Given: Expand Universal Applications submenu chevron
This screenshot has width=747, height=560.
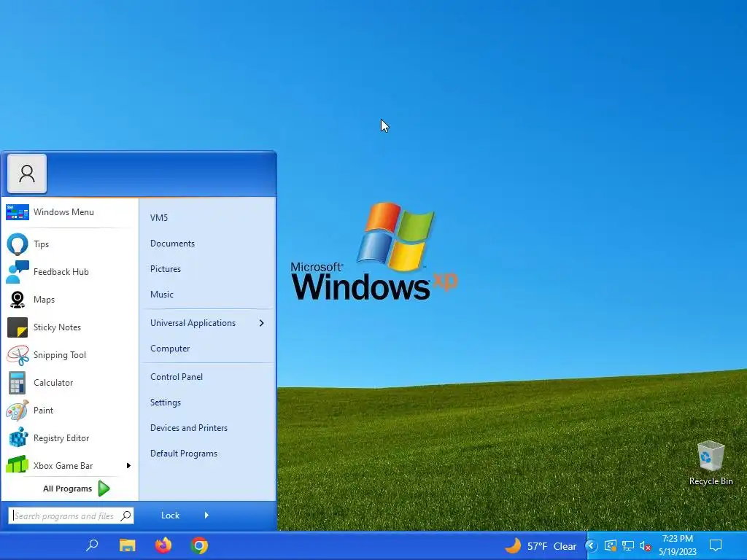Looking at the screenshot, I should (261, 323).
